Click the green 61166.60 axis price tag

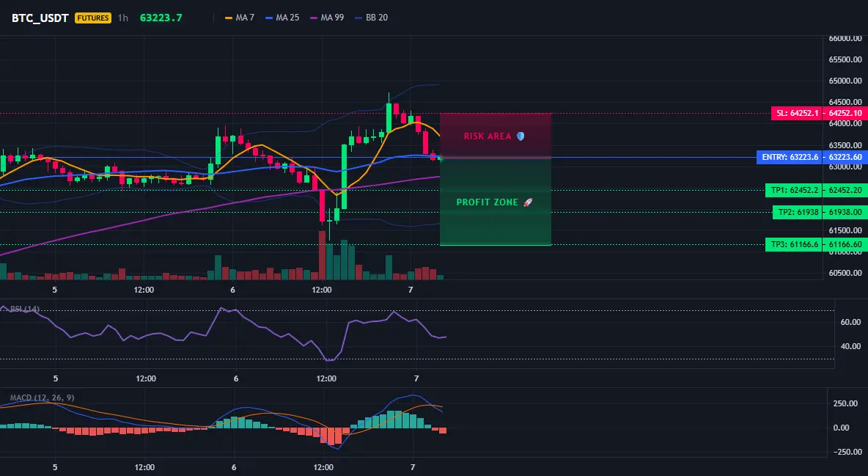pyautogui.click(x=845, y=244)
